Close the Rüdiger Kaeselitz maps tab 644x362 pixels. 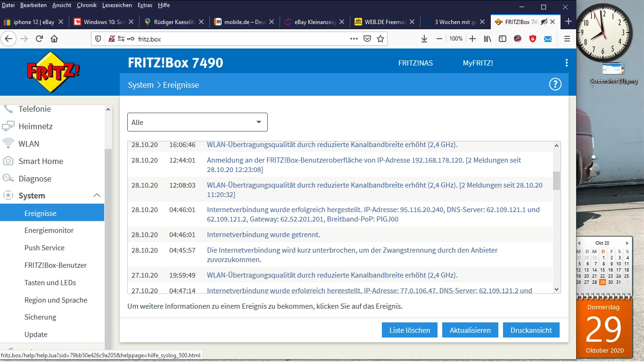(201, 22)
